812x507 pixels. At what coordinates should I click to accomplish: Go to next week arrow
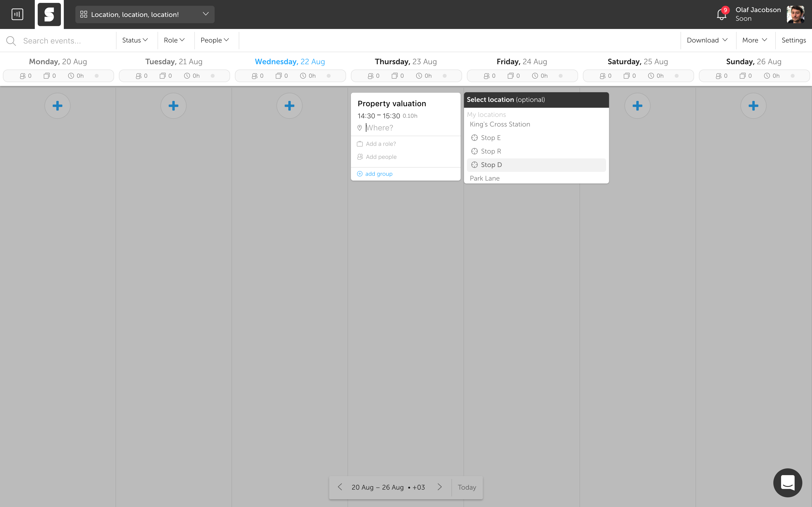click(440, 487)
